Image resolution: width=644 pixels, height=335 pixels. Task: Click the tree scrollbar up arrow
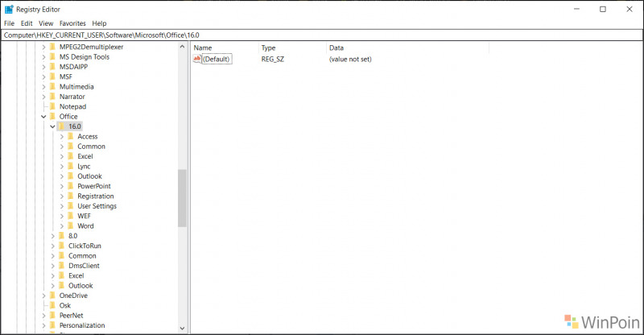(x=183, y=47)
